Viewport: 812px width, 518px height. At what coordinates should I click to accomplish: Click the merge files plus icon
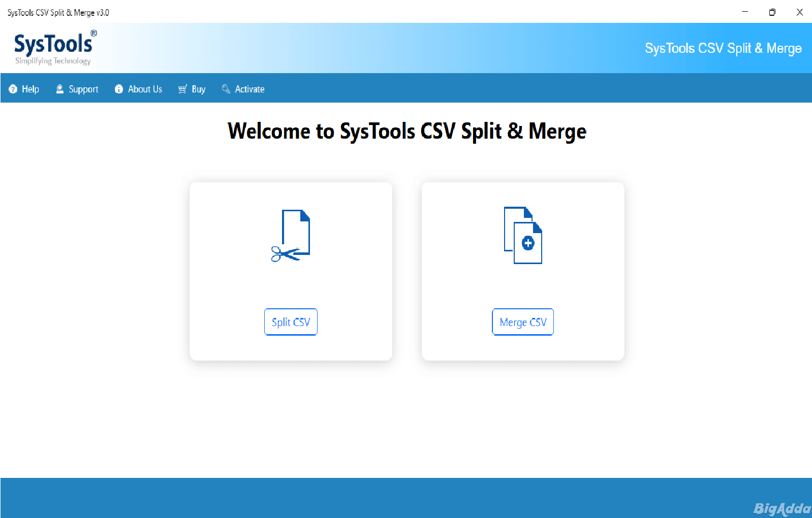pos(523,235)
